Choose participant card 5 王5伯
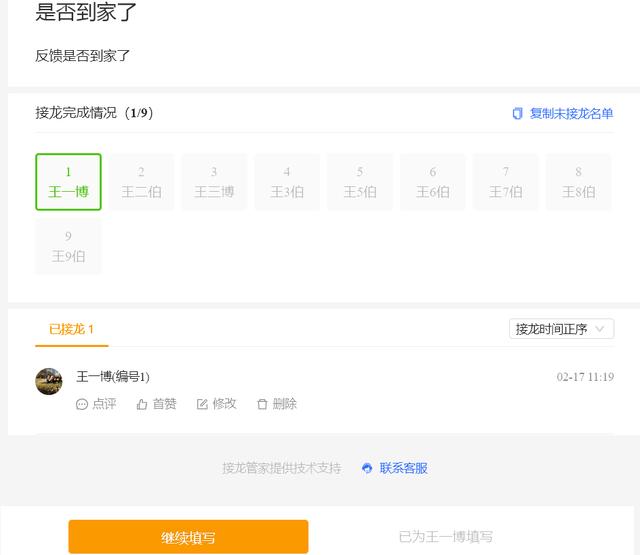This screenshot has width=640, height=555. [x=360, y=182]
